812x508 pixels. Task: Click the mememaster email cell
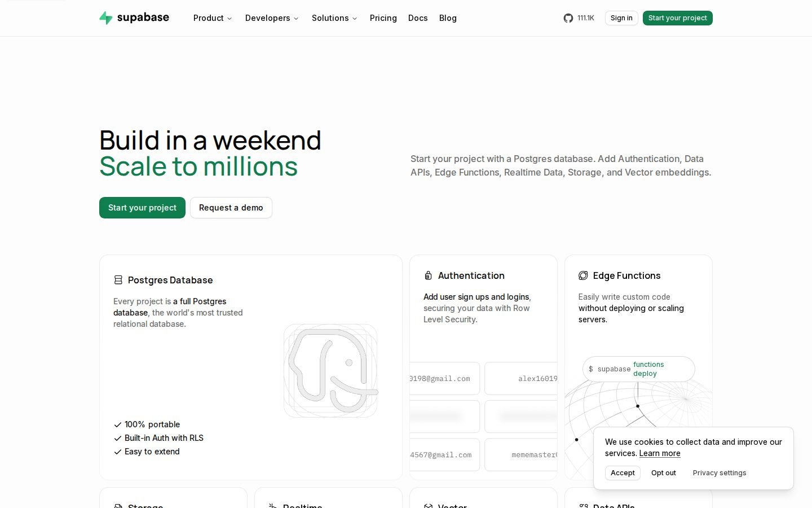pos(521,454)
